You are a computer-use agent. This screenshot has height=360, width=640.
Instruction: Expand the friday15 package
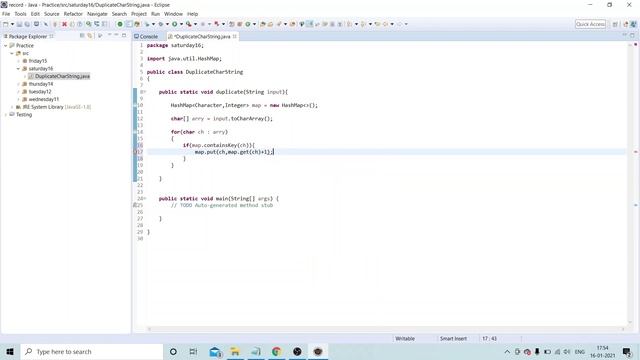[18, 61]
